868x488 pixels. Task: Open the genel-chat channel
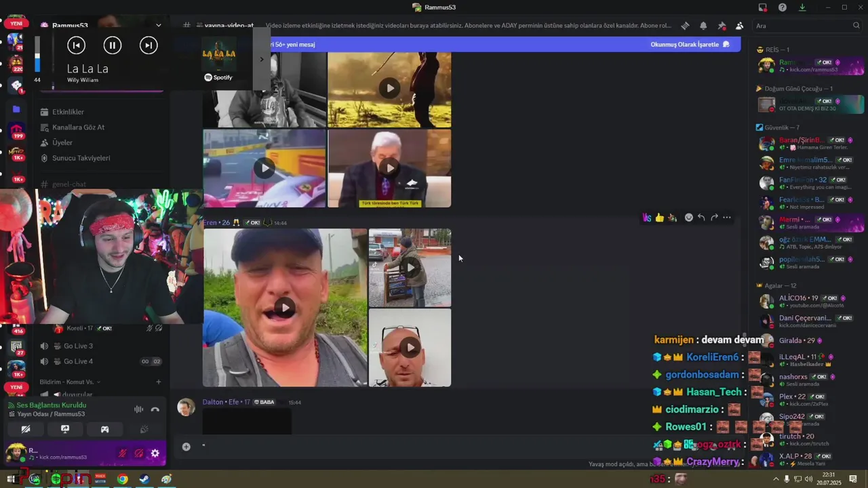(x=69, y=184)
